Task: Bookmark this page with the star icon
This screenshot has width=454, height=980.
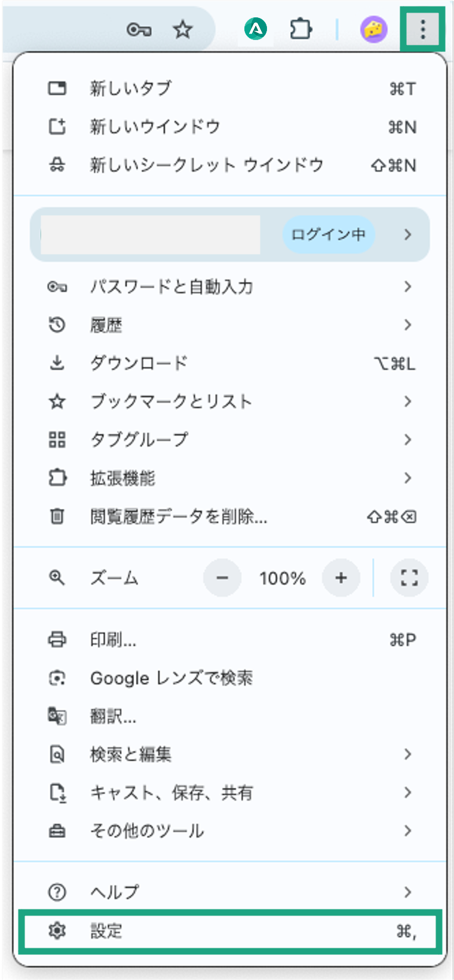Action: point(182,29)
